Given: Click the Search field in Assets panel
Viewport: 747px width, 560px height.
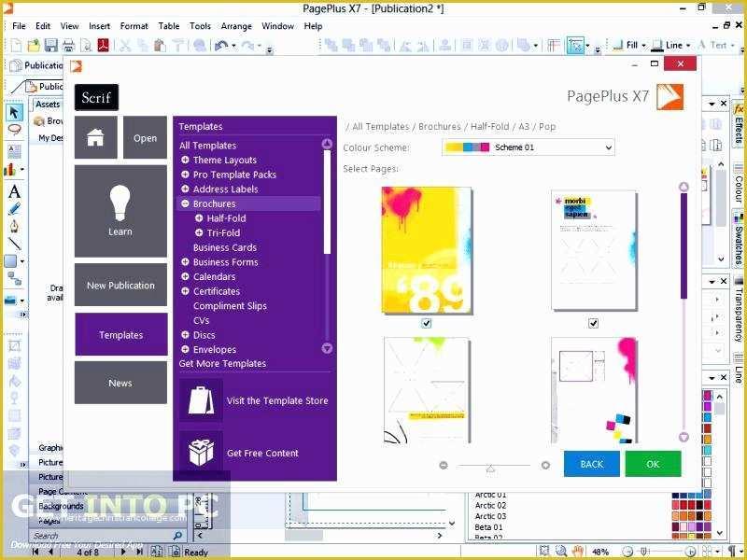Looking at the screenshot, I should tap(101, 536).
